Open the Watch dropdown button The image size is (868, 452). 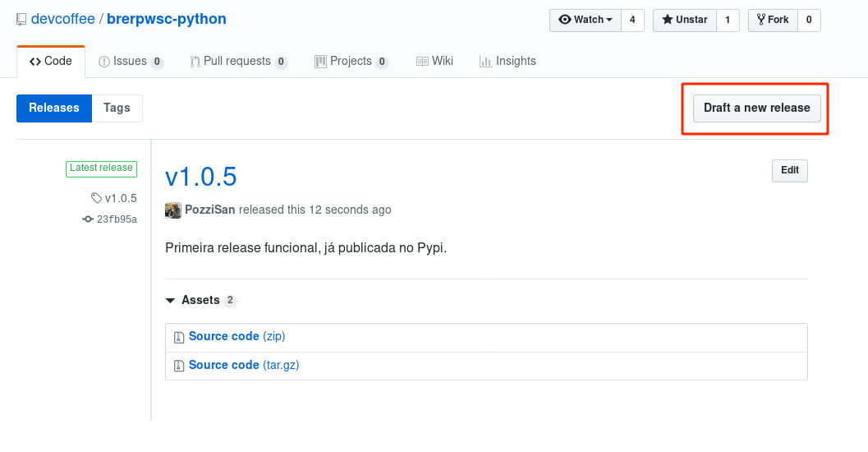point(586,20)
